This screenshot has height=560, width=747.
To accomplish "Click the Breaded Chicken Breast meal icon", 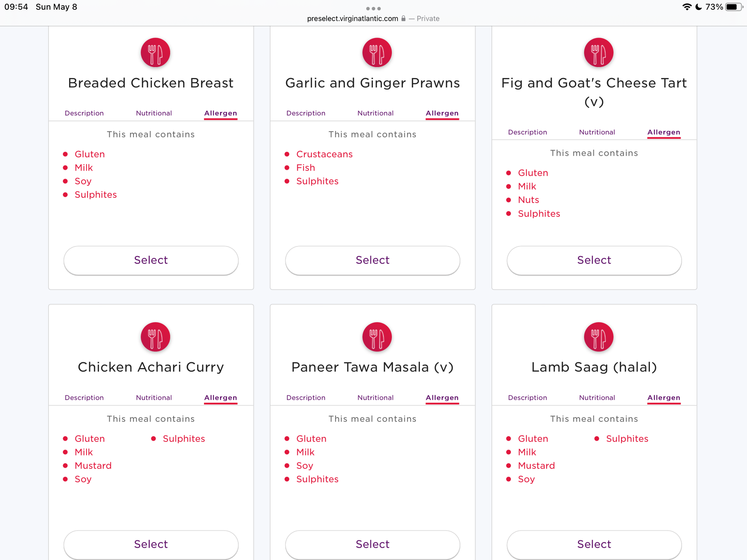I will tap(155, 53).
